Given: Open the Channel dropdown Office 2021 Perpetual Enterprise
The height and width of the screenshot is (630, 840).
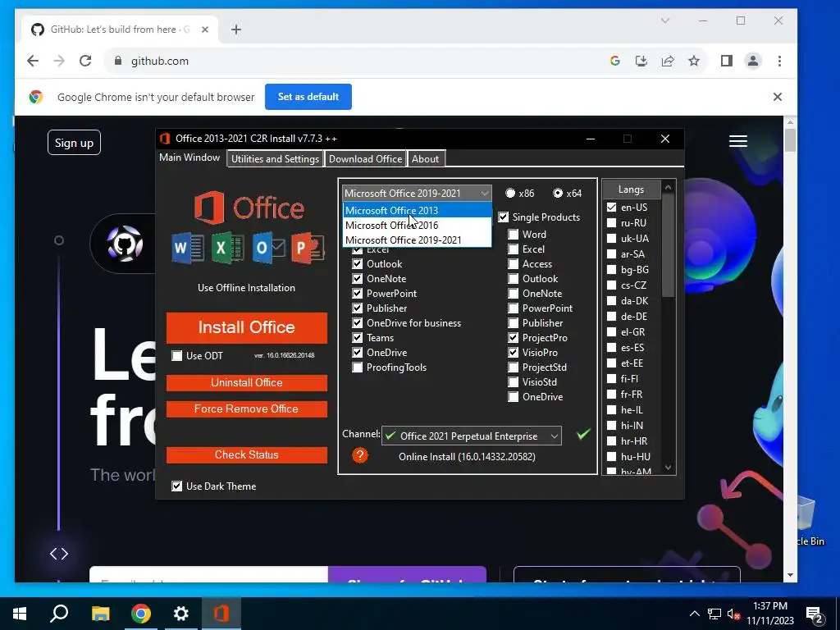Looking at the screenshot, I should point(472,436).
